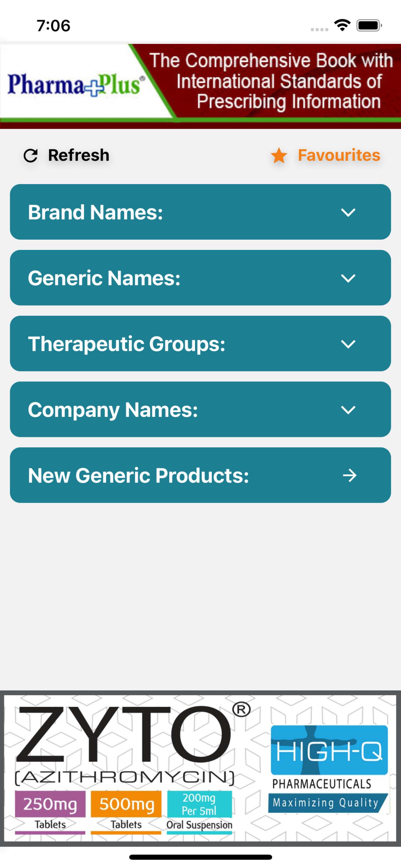Tap the ZYTO registered trademark symbol
The height and width of the screenshot is (868, 401).
pos(241,710)
